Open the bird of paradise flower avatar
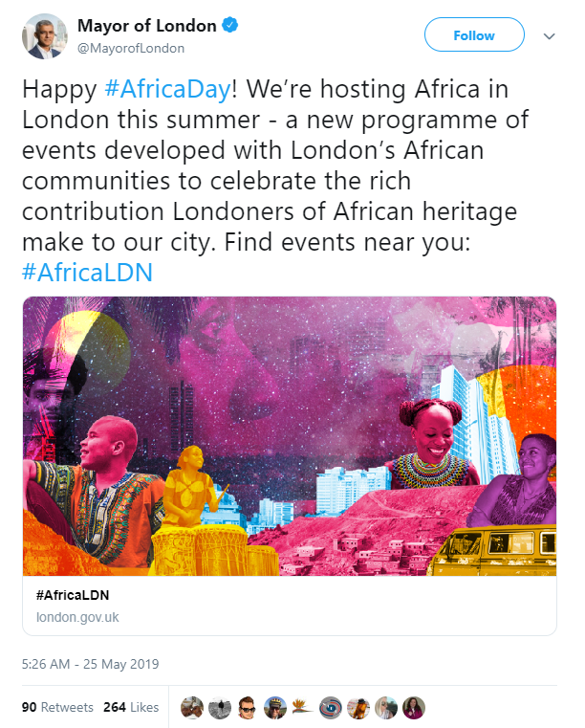The height and width of the screenshot is (728, 585). (x=303, y=708)
